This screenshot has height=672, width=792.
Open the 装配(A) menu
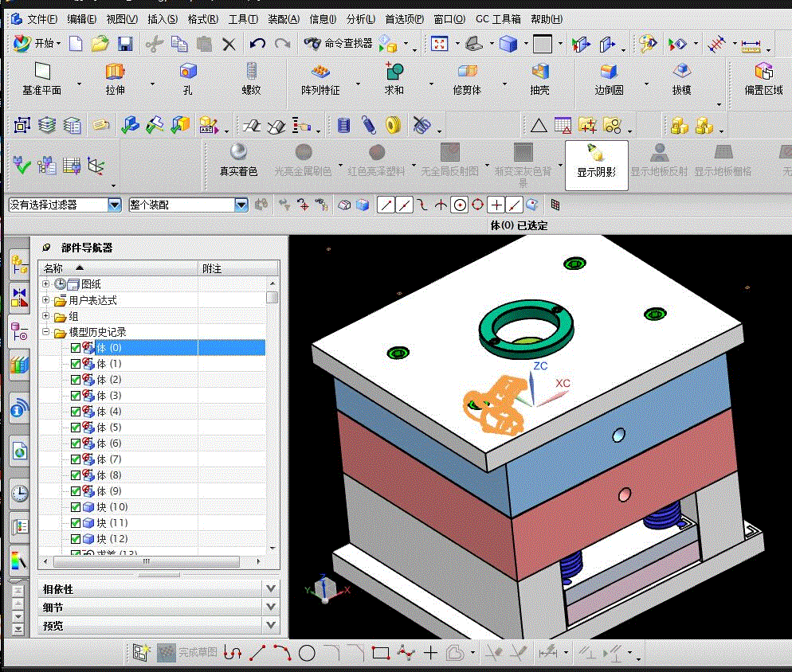click(284, 19)
